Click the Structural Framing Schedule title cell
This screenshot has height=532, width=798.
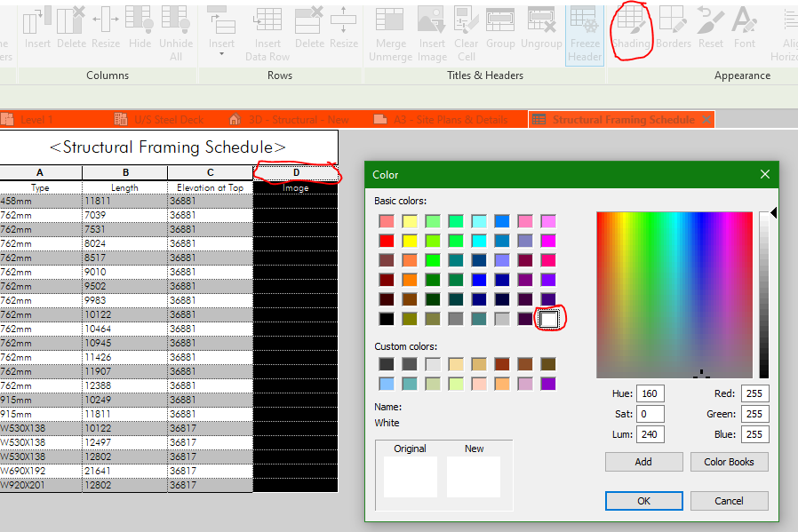tap(168, 147)
